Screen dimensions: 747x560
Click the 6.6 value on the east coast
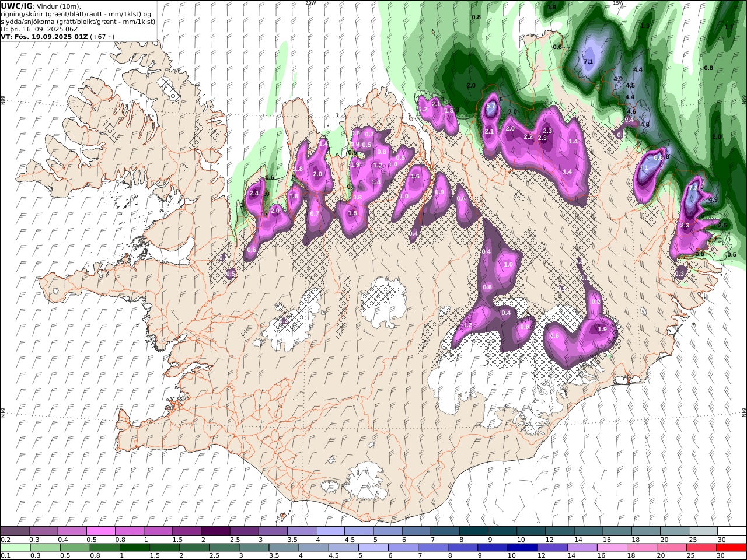(x=658, y=157)
